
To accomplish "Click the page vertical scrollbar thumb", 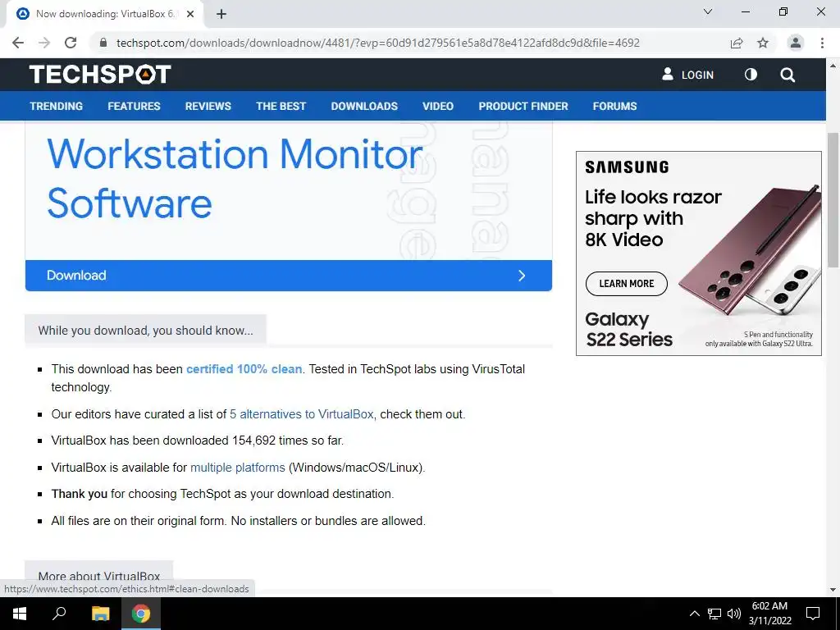I will click(x=833, y=199).
